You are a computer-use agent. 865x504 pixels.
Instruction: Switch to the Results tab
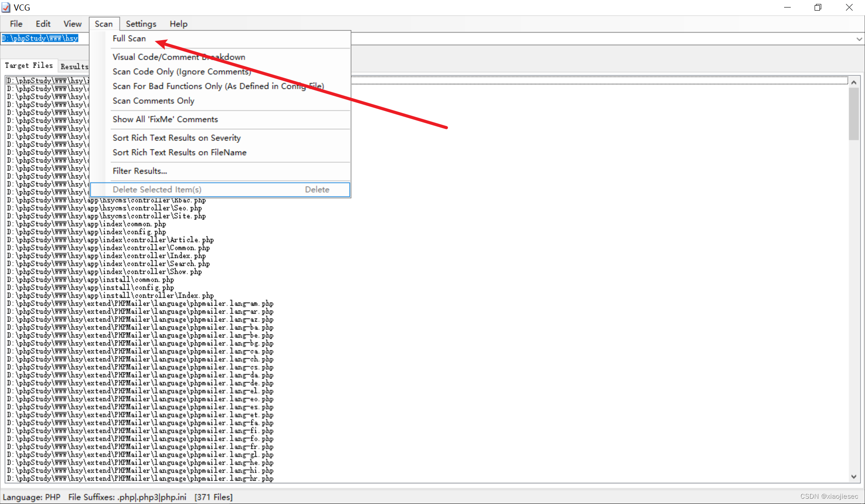click(x=74, y=66)
